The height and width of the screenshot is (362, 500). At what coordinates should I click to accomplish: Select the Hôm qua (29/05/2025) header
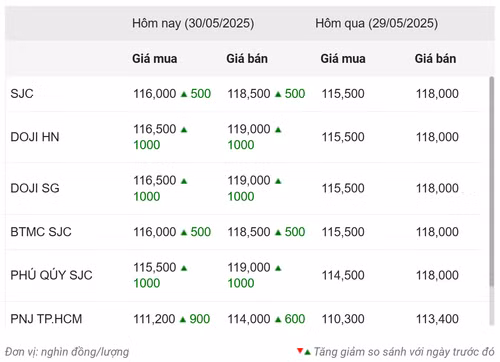(377, 23)
